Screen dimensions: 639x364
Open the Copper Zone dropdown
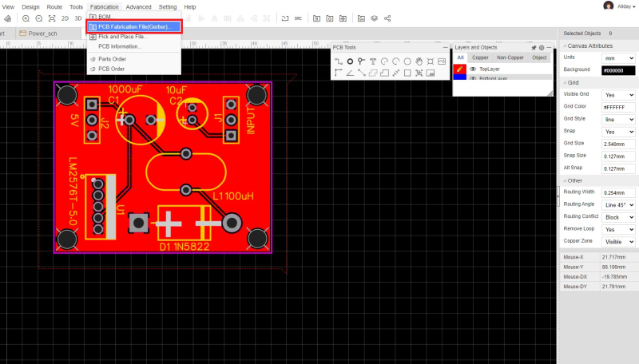[618, 241]
